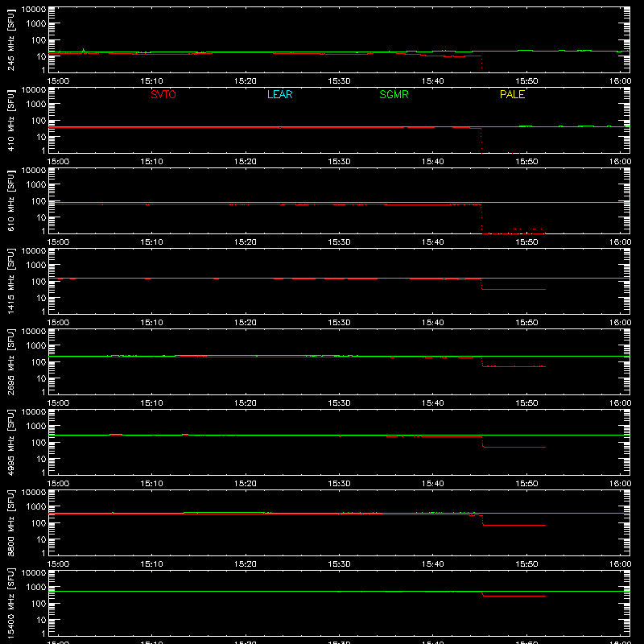Click the 10 tick of 1415 MHz plot

[41, 298]
